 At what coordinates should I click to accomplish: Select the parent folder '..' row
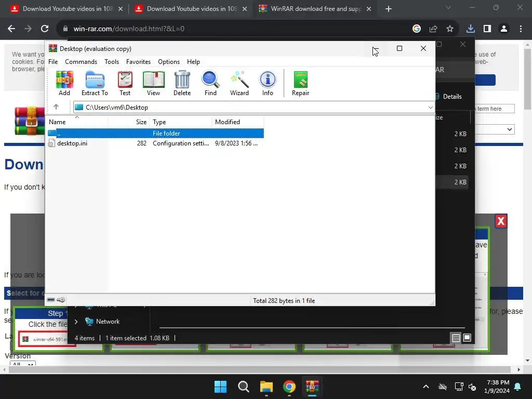(x=155, y=134)
